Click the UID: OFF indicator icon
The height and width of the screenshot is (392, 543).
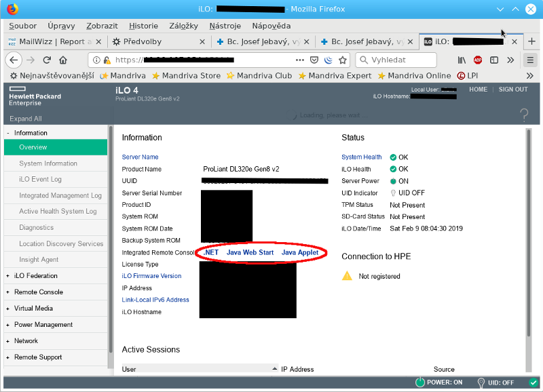click(x=481, y=383)
